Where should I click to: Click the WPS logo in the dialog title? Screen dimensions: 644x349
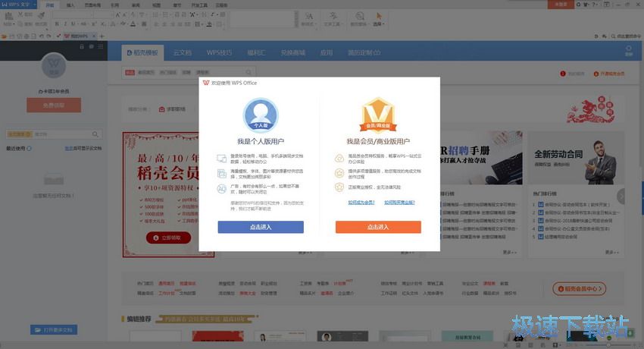click(206, 83)
